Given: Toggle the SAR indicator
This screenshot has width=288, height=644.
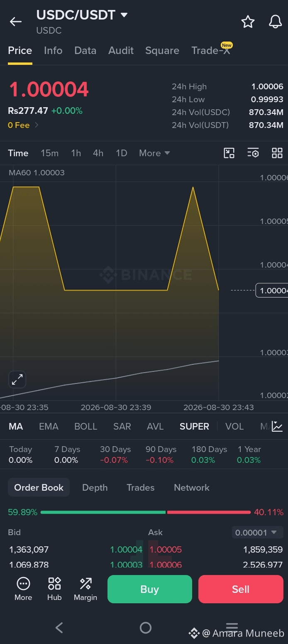Looking at the screenshot, I should (122, 426).
